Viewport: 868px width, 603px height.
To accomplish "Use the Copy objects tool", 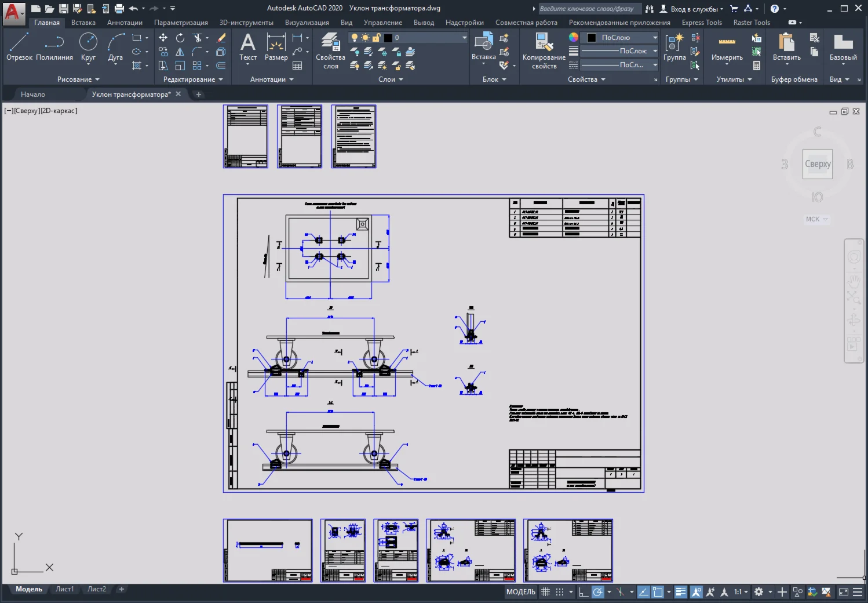I will coord(163,52).
